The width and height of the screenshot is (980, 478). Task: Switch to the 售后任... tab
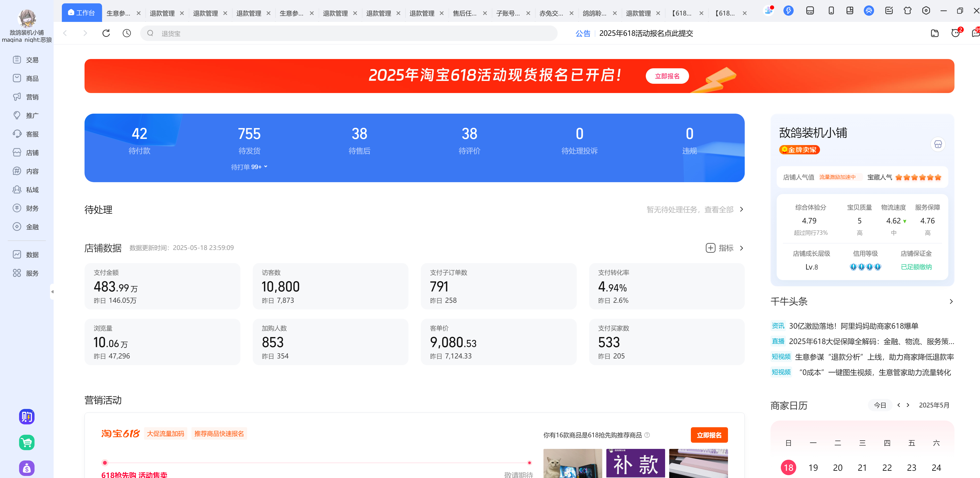coord(465,13)
